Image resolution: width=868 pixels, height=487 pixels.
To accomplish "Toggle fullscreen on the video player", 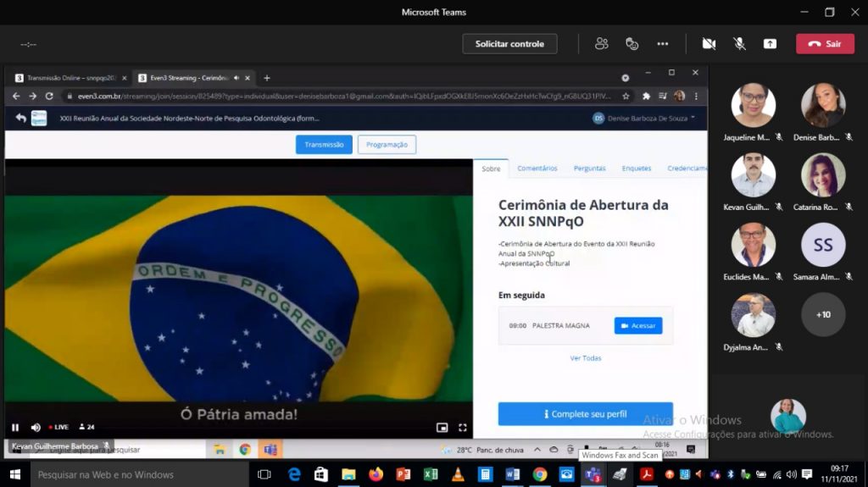I will pyautogui.click(x=462, y=427).
